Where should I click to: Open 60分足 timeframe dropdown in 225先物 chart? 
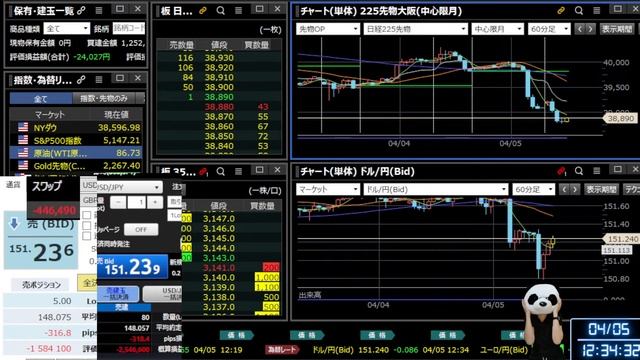(549, 29)
